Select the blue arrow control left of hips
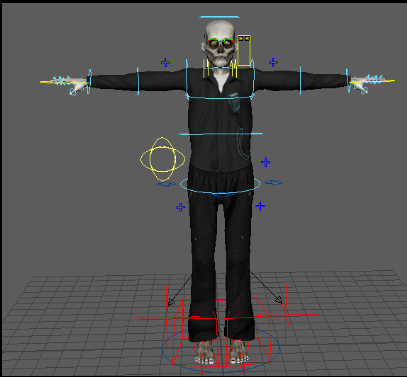Screen dimensions: 407x377 point(166,184)
